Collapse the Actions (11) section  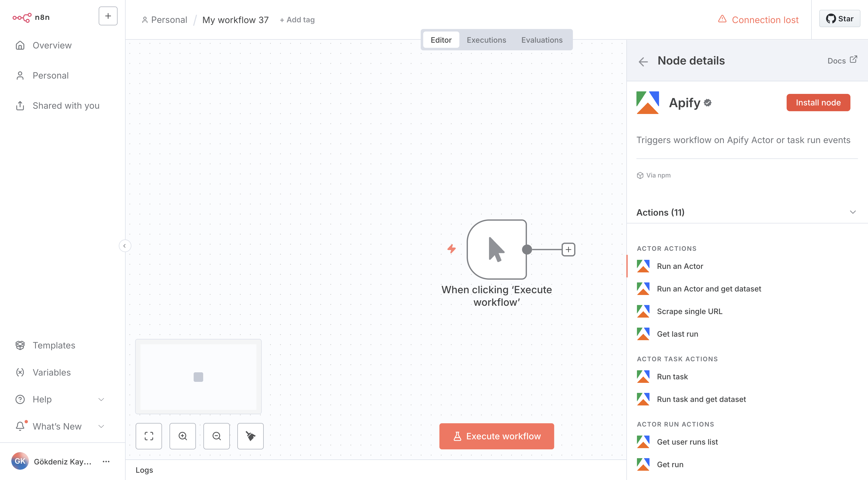[853, 212]
